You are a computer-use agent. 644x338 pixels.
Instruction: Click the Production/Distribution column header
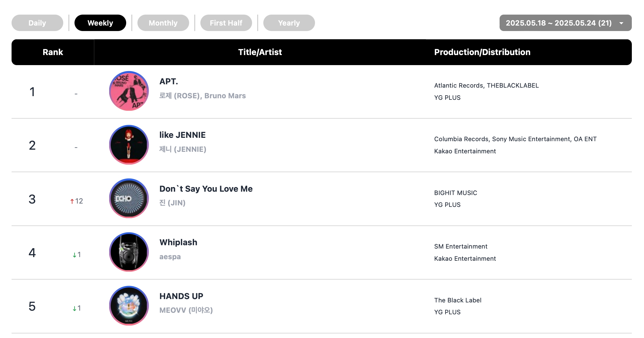[x=482, y=52]
